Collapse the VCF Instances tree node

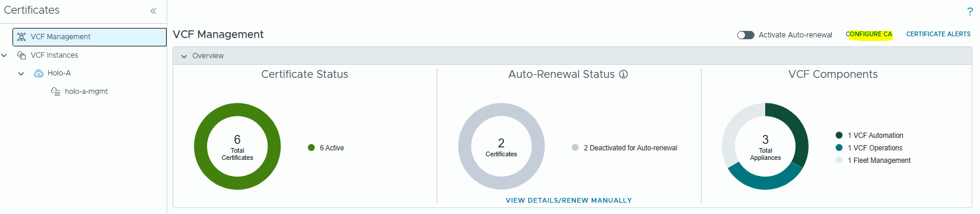[x=4, y=55]
